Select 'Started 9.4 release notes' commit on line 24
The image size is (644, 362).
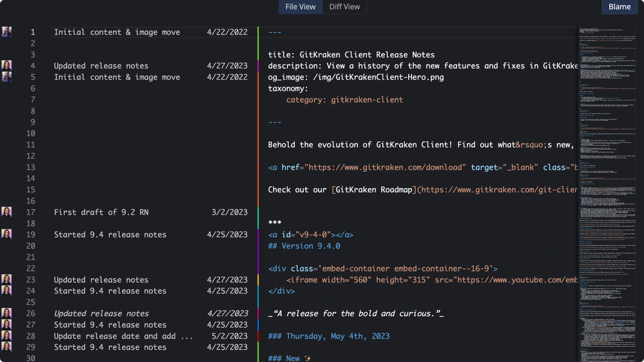[110, 291]
